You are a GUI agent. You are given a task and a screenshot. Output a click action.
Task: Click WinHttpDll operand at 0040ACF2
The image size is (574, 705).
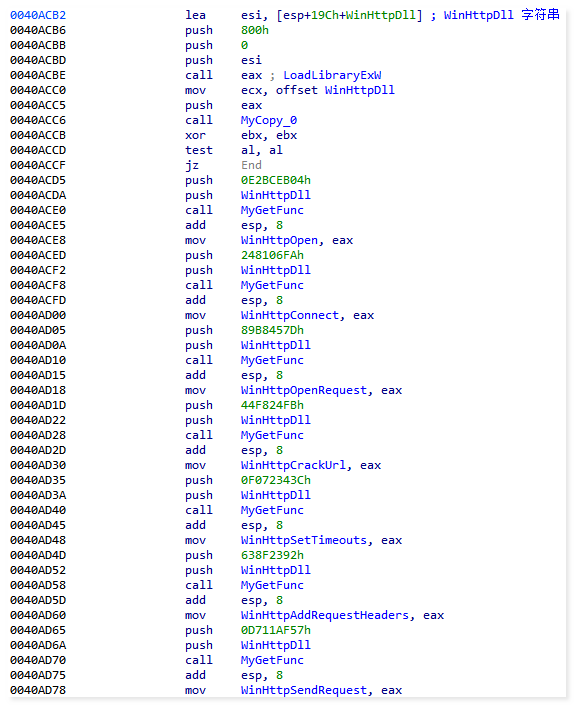click(276, 270)
